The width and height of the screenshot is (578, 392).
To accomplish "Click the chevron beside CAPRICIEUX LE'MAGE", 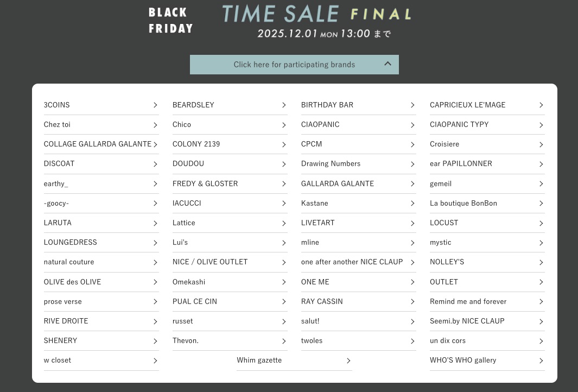I will [x=541, y=105].
